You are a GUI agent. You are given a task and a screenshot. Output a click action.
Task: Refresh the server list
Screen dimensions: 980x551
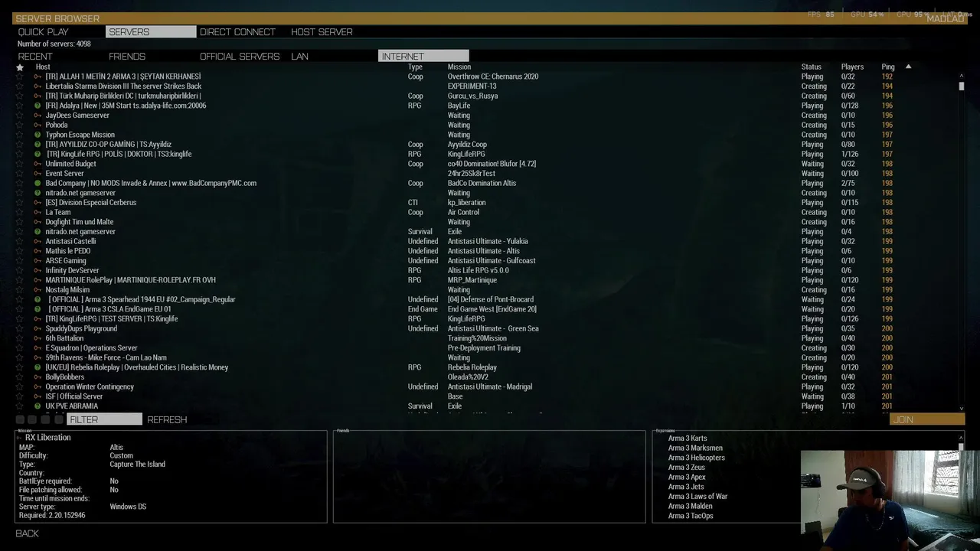point(167,419)
